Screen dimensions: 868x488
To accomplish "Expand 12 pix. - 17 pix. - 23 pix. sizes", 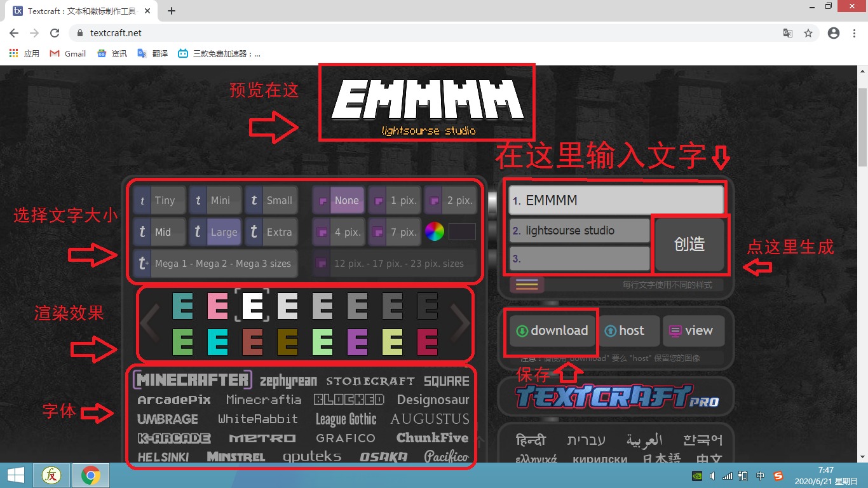I will (x=395, y=263).
